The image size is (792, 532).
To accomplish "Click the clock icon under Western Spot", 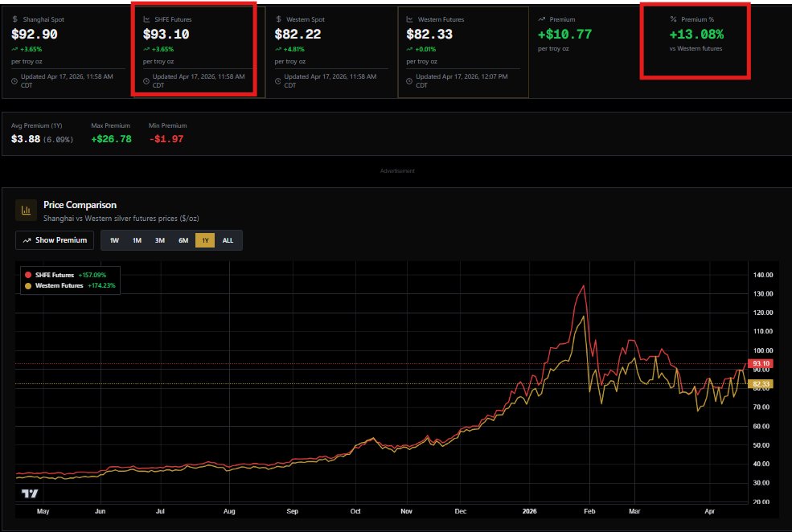I will (x=278, y=80).
